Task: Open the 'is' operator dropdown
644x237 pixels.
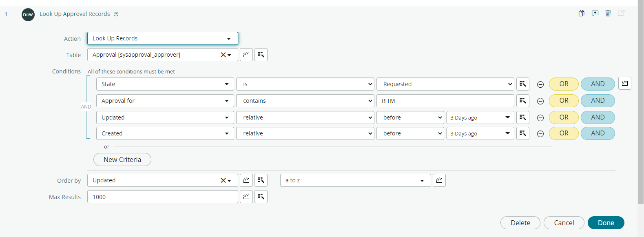Action: (x=305, y=84)
